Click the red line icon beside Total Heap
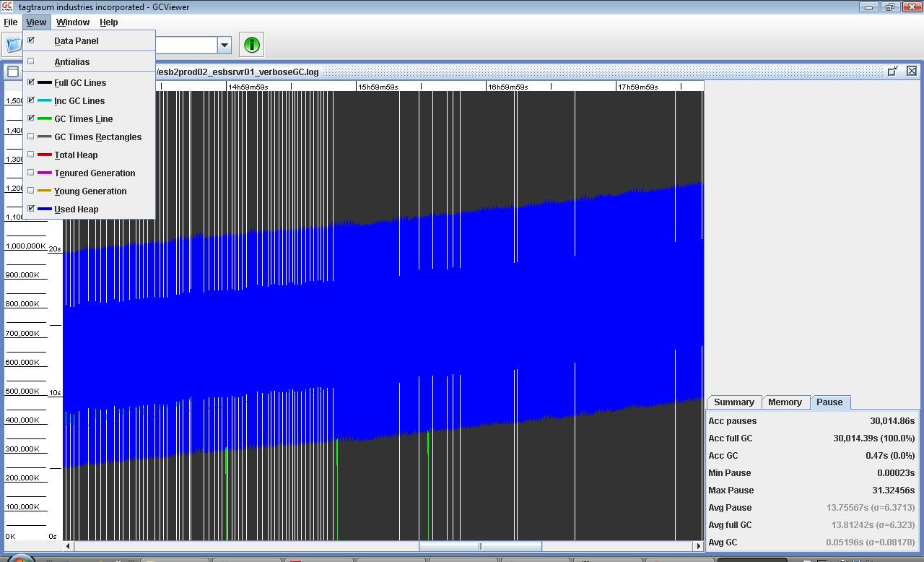The image size is (924, 562). (43, 155)
